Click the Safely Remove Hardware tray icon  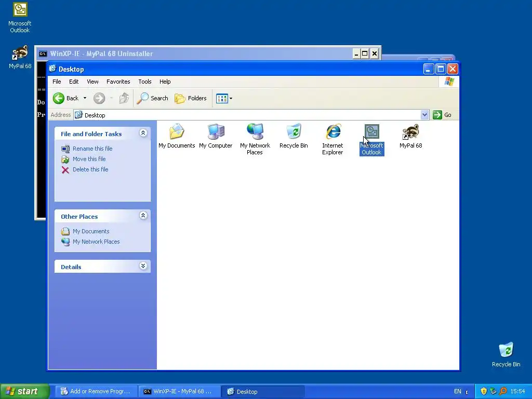pos(494,391)
